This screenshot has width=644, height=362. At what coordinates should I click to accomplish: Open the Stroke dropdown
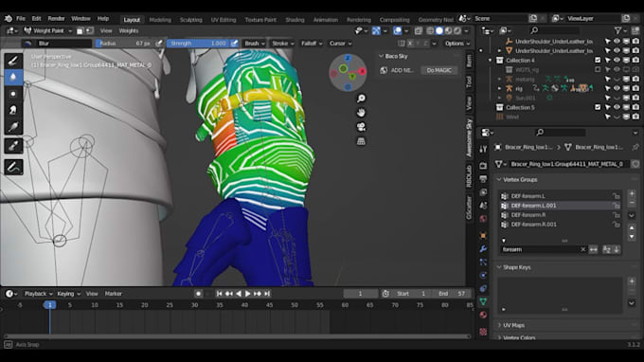coord(282,44)
